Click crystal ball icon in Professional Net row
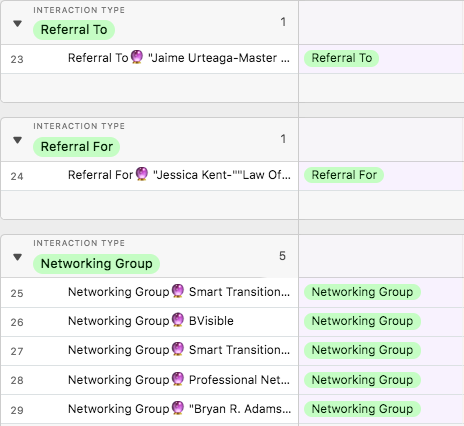Viewport: 464px width, 426px height. tap(178, 379)
